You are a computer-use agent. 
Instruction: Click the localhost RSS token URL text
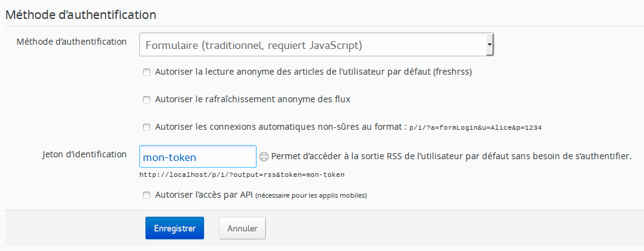[x=242, y=174]
